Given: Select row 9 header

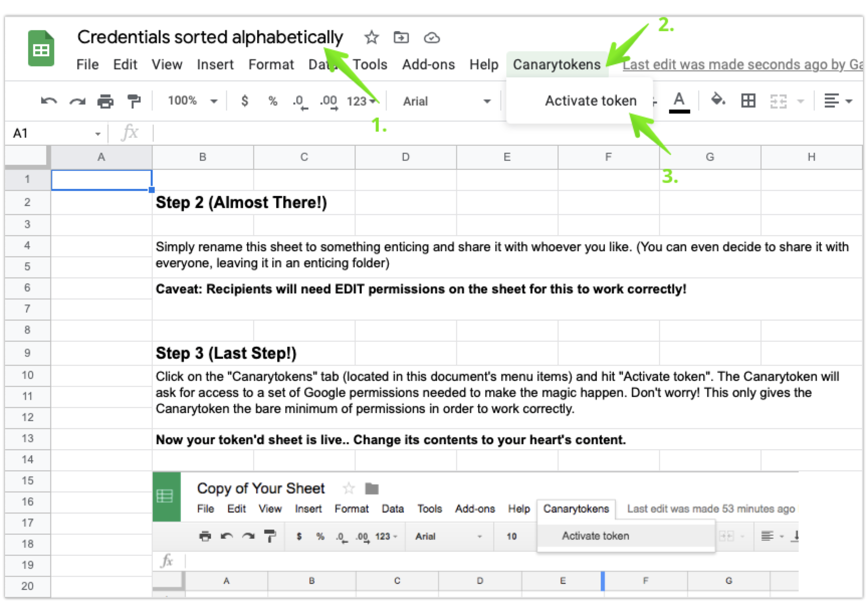Looking at the screenshot, I should pos(27,353).
